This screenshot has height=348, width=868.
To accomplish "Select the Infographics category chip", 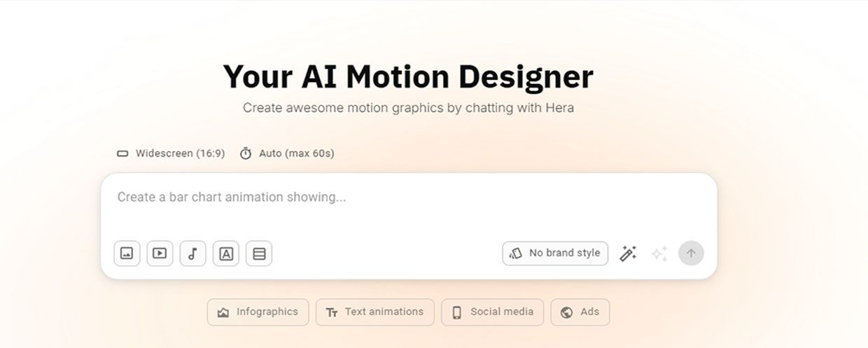I will pos(258,312).
